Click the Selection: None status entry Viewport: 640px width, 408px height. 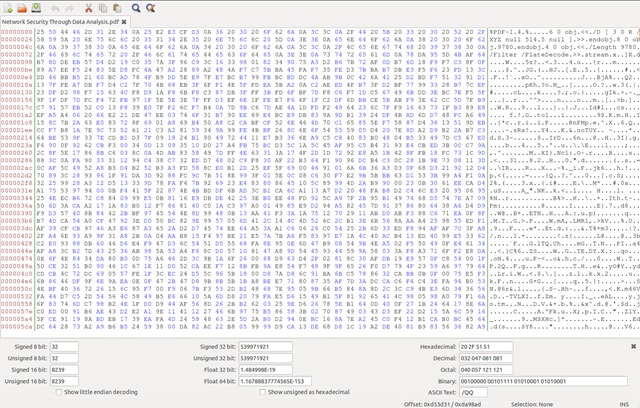coord(532,404)
